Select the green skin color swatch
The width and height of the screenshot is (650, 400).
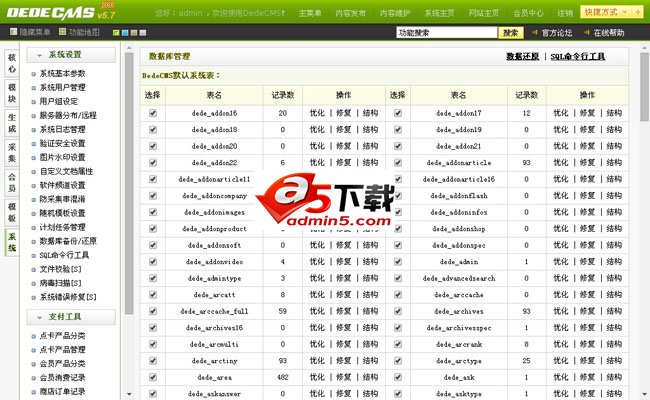point(116,32)
